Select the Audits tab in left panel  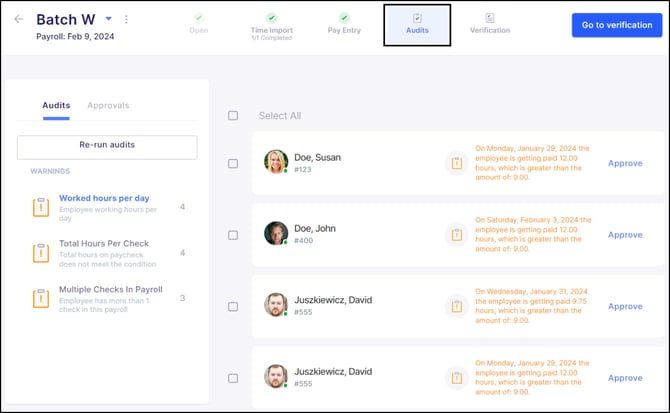click(56, 105)
